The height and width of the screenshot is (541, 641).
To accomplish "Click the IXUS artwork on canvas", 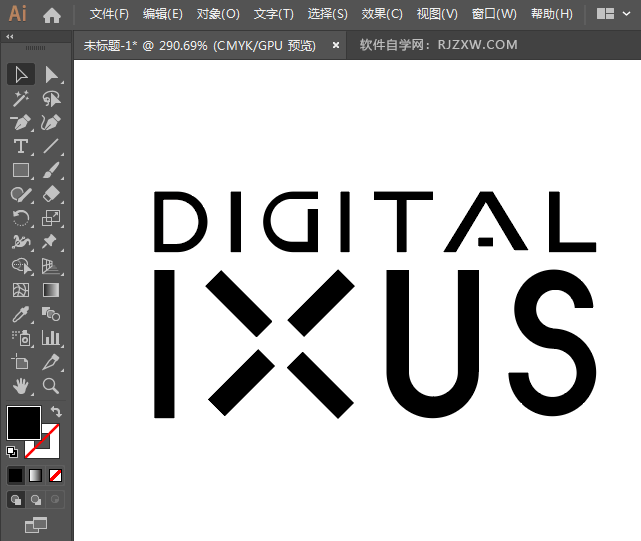I will [375, 344].
